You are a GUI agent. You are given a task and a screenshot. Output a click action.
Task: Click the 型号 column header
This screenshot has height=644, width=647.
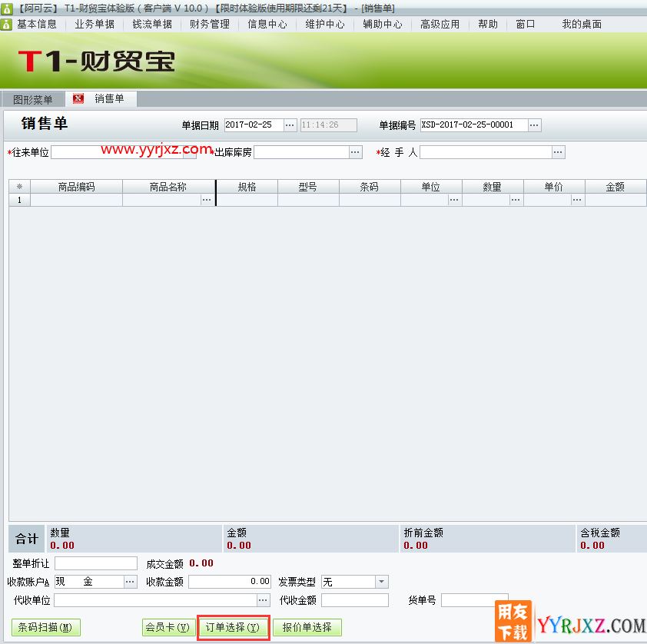click(308, 187)
